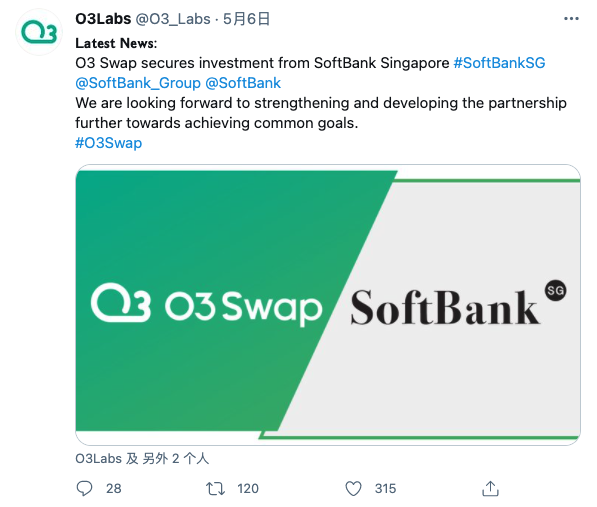Click the tagged people label under image

[x=142, y=458]
